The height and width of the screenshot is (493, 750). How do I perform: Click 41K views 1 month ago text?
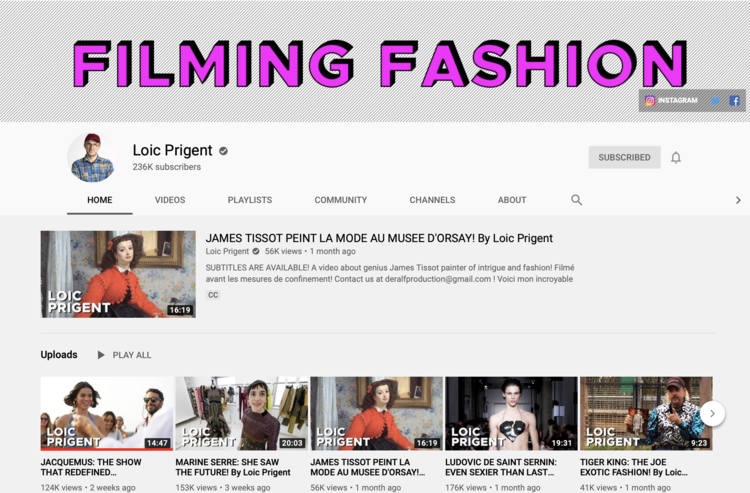[x=625, y=487]
